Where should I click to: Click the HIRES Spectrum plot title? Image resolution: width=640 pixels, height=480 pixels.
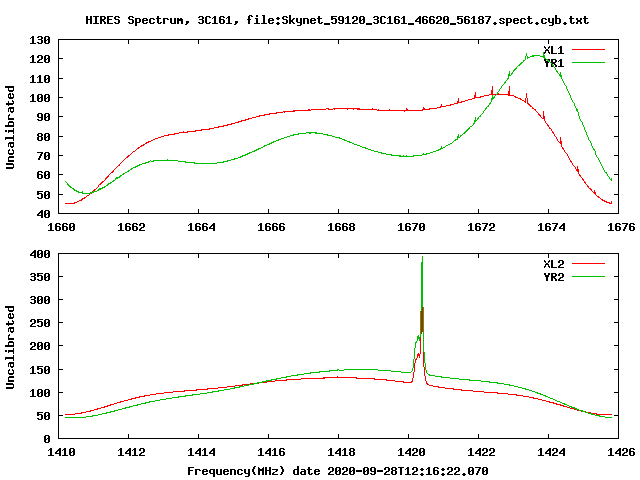[337, 20]
